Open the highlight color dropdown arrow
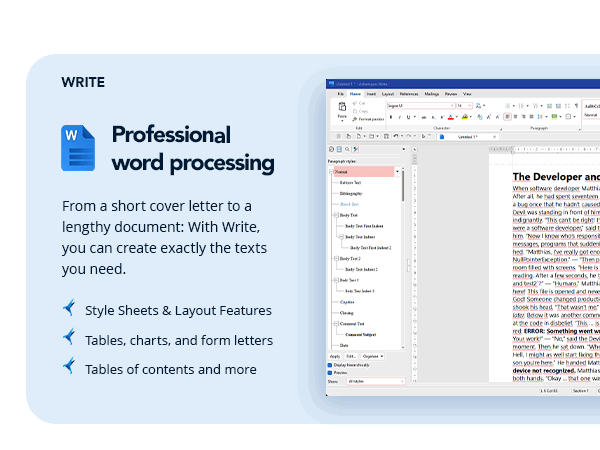This screenshot has height=450, width=600. [x=471, y=117]
